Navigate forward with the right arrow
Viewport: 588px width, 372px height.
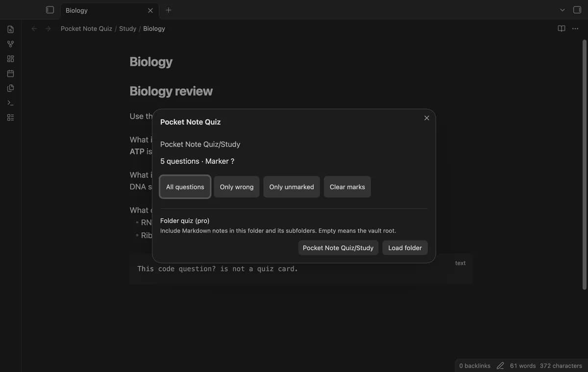coord(48,29)
